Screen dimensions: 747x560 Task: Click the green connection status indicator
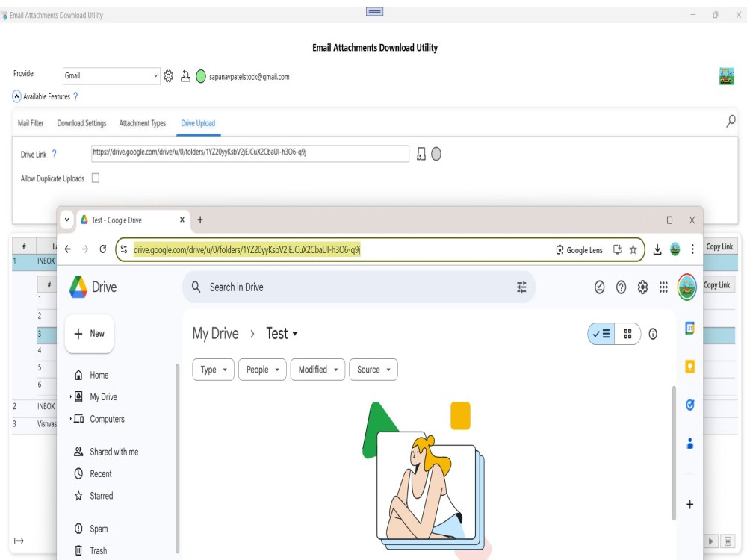[x=200, y=76]
